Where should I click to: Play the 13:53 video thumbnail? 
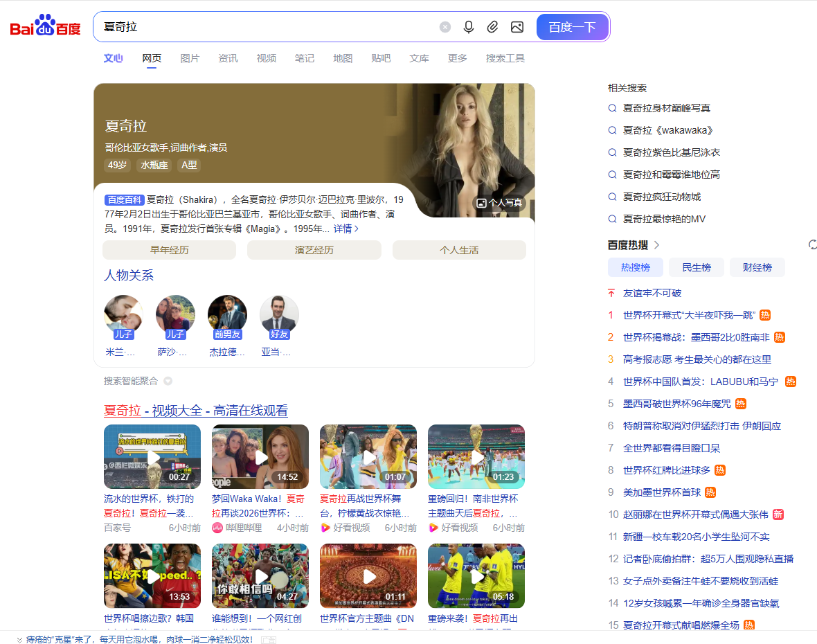152,575
